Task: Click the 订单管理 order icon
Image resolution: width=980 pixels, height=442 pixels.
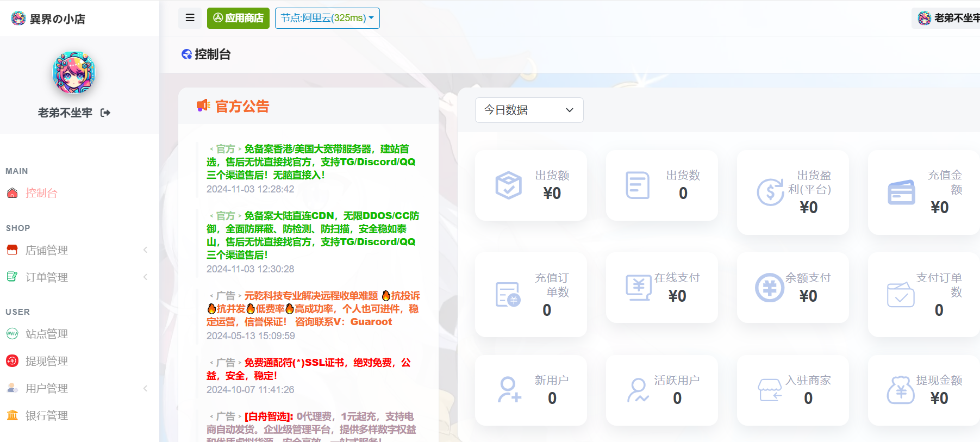Action: pos(12,277)
